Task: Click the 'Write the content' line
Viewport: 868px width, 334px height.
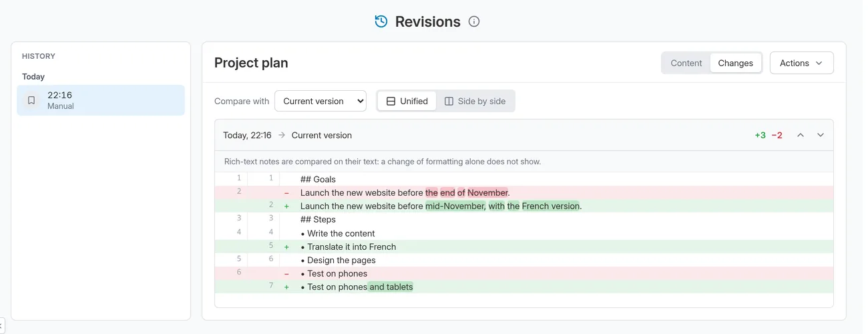Action: (x=524, y=233)
